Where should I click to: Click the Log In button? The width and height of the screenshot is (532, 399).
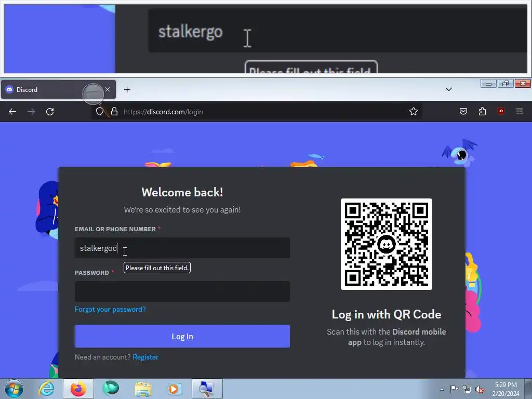tap(182, 336)
